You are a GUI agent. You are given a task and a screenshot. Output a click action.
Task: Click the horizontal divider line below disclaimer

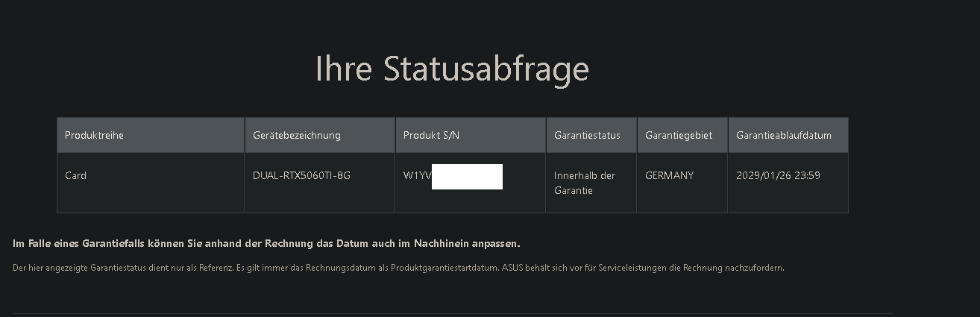click(452, 313)
